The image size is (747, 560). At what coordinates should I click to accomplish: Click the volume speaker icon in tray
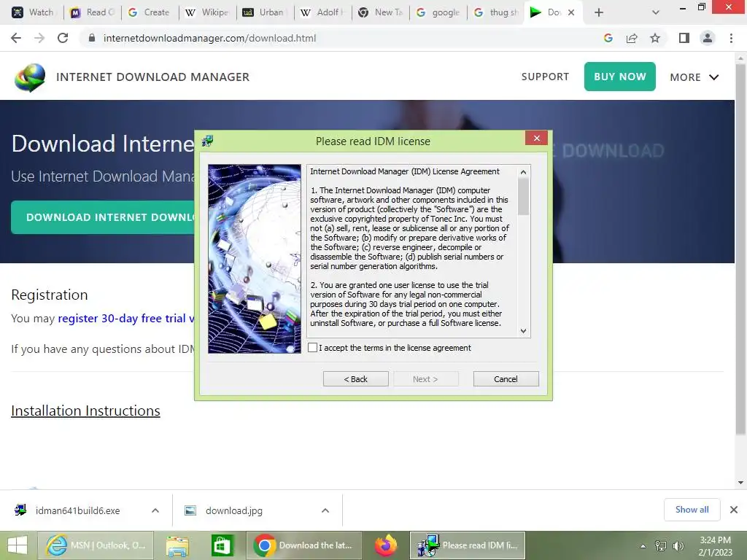tap(678, 546)
